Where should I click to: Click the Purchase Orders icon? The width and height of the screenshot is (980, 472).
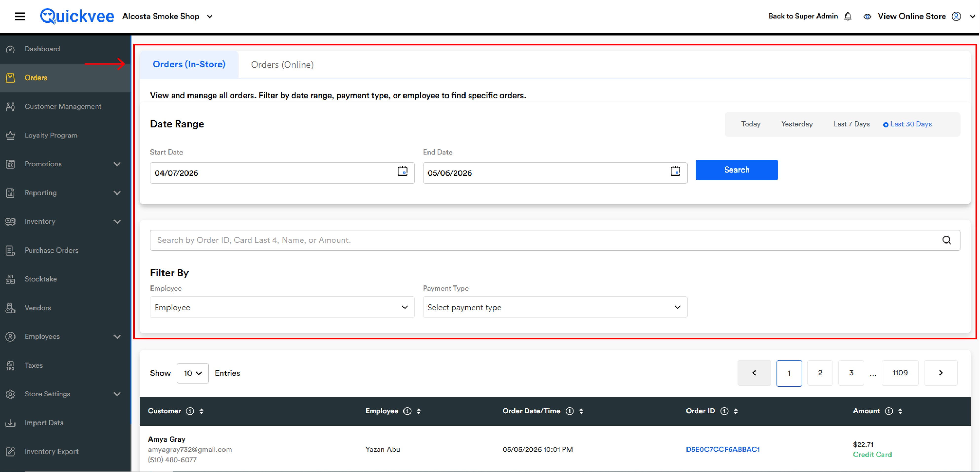tap(10, 250)
